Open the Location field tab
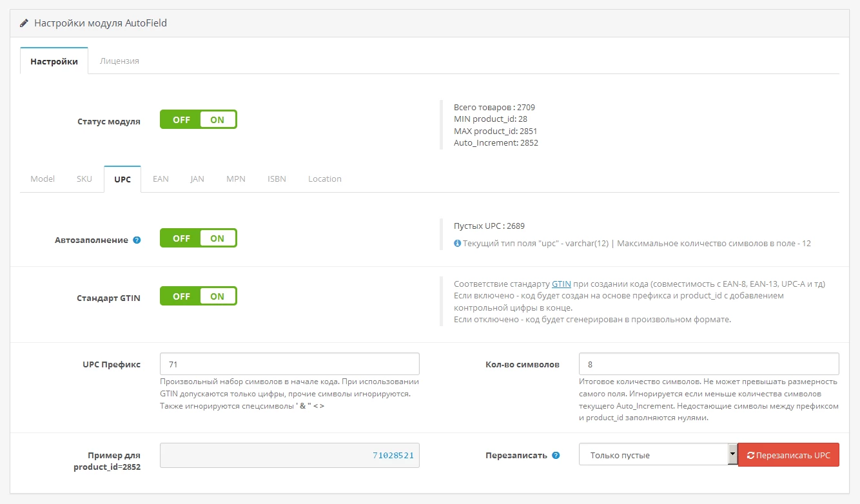 [x=325, y=179]
